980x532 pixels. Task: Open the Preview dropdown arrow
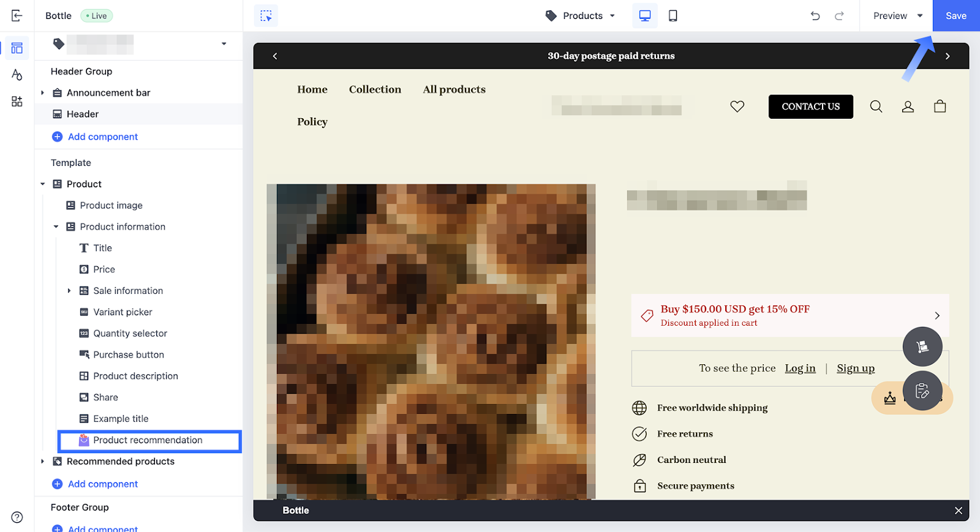click(920, 16)
